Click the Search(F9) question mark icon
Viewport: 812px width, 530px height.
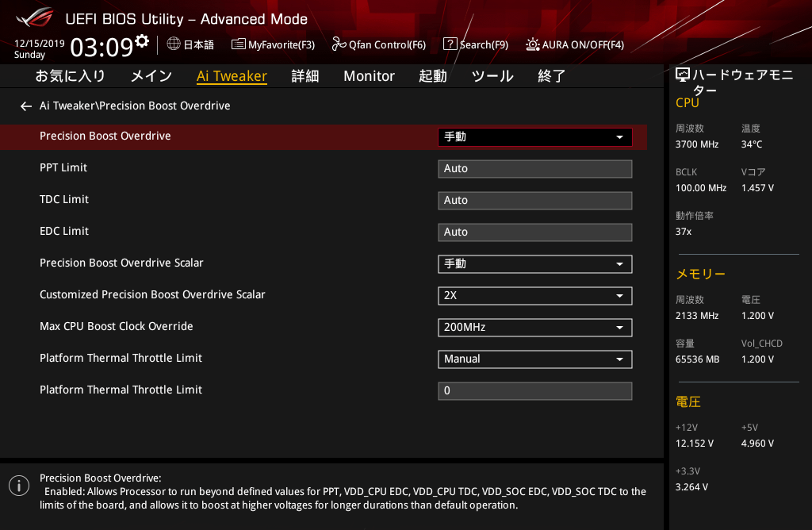point(450,44)
